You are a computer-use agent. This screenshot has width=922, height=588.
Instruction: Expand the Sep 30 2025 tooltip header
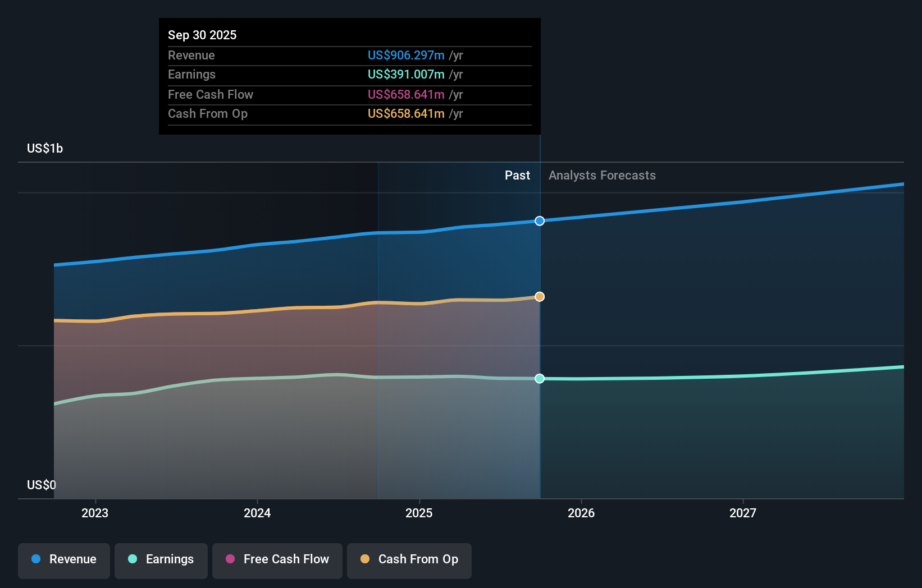(202, 35)
